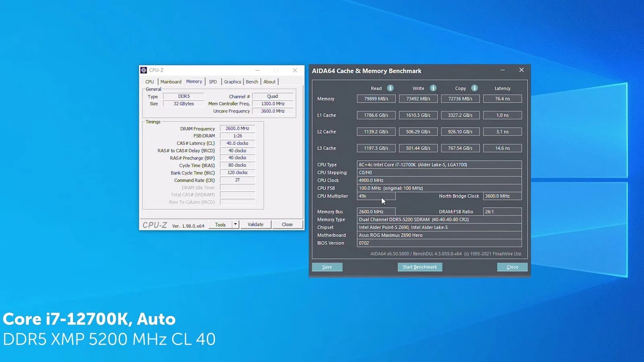Click the Motherboard field Asus ROG Maximus
The width and height of the screenshot is (644, 362).
coord(439,235)
